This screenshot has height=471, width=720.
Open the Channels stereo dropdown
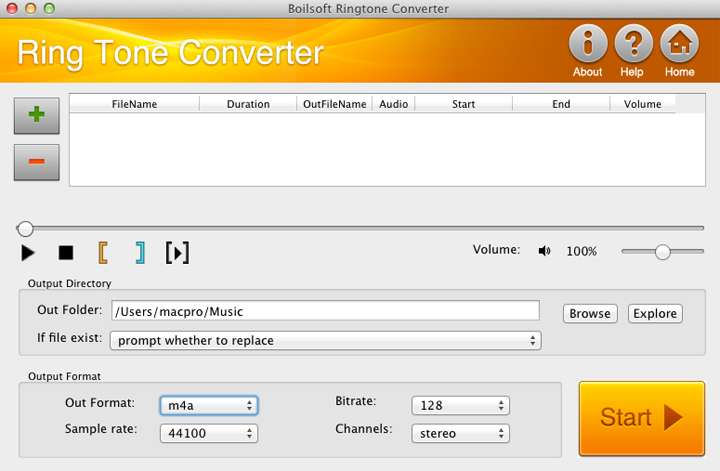click(x=461, y=433)
